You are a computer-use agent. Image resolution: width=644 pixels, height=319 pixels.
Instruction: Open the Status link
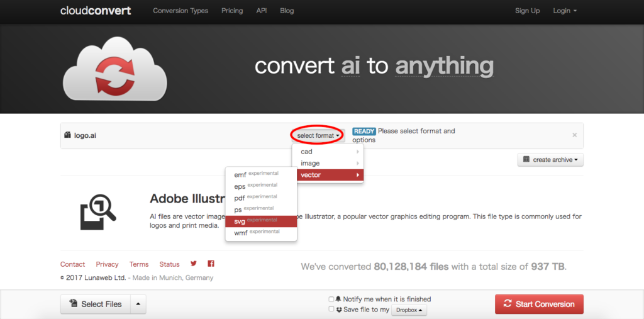pyautogui.click(x=169, y=264)
